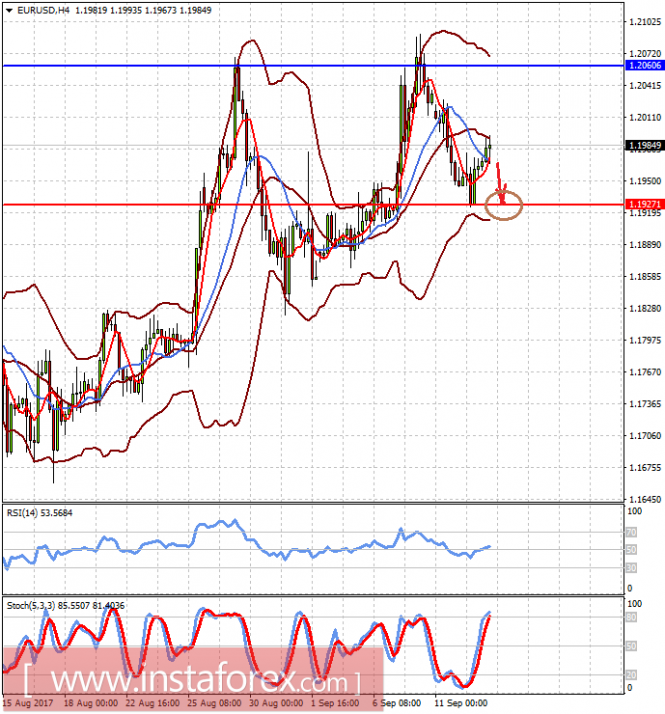Select the blue 1.20606 price label
The image size is (665, 714).
645,66
